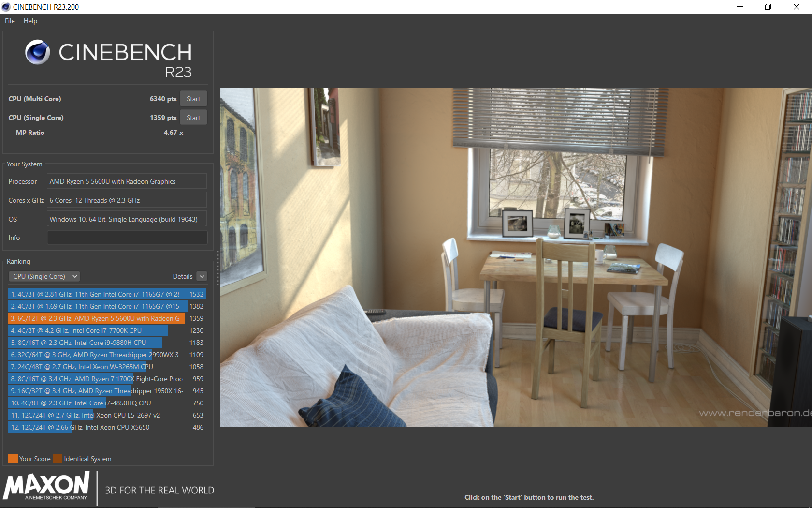Screen dimensions: 812x508
Task: Select ranking row 5 Intel Core i9-9880H
Action: click(107, 343)
